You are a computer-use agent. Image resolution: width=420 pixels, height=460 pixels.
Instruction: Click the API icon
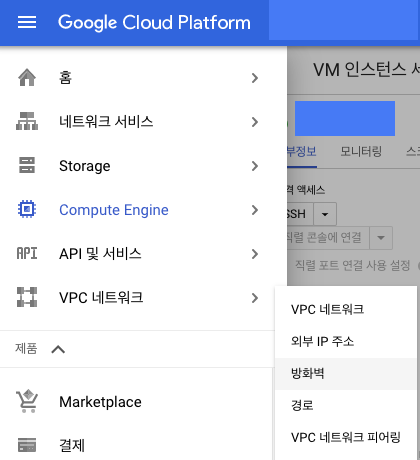click(x=27, y=253)
